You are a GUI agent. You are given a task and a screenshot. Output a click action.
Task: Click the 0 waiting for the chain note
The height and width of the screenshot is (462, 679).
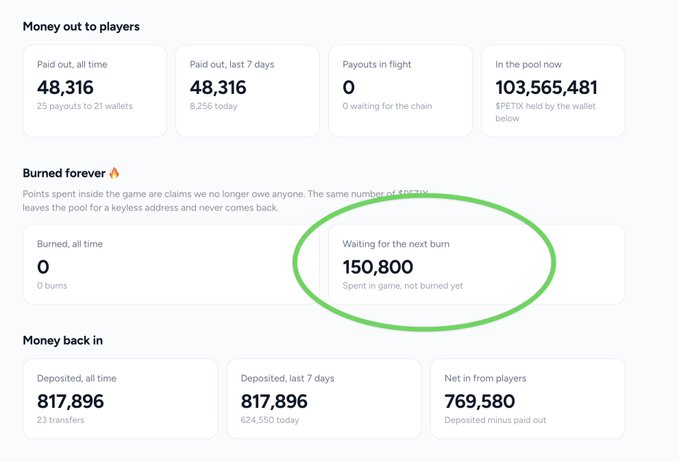pyautogui.click(x=387, y=106)
